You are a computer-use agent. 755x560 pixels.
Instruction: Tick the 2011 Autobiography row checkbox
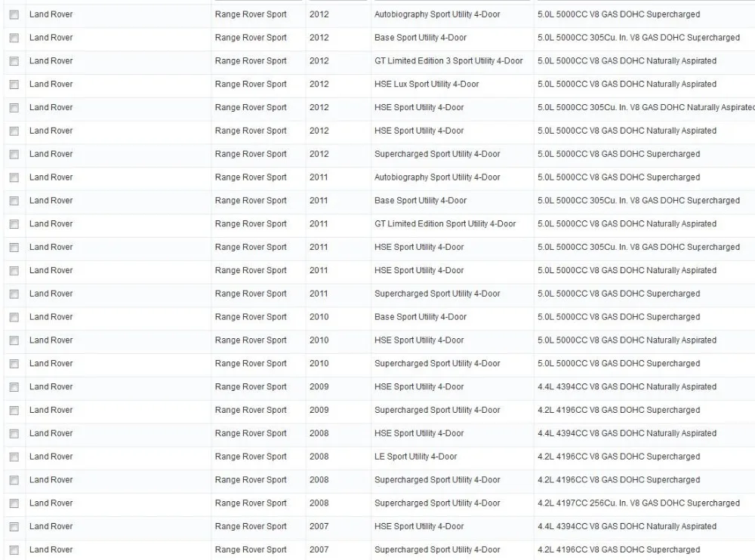pyautogui.click(x=14, y=177)
